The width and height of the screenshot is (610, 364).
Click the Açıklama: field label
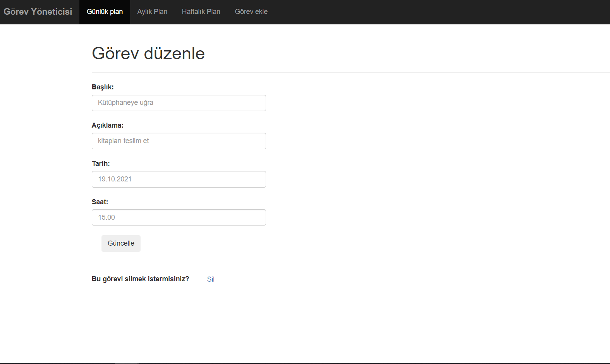pyautogui.click(x=108, y=125)
